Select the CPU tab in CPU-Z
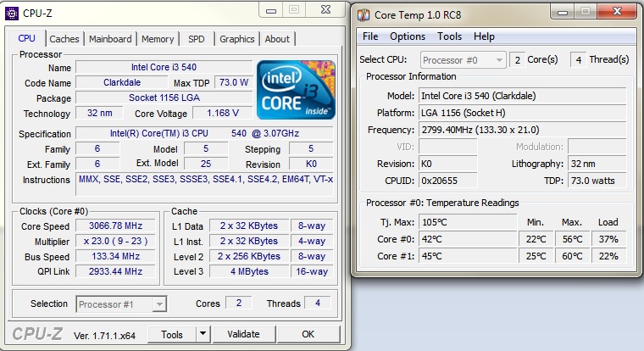Screen dimensions: 644x351 [27, 38]
